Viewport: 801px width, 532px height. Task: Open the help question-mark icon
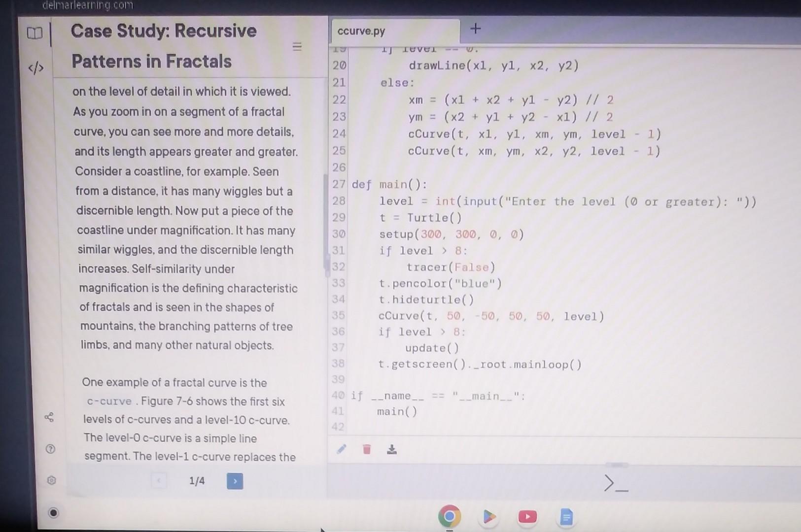(51, 448)
